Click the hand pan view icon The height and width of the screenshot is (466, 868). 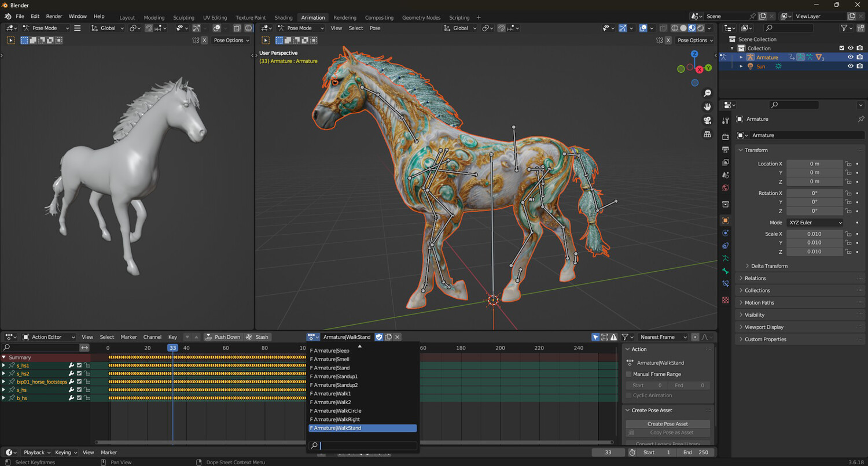(x=707, y=106)
